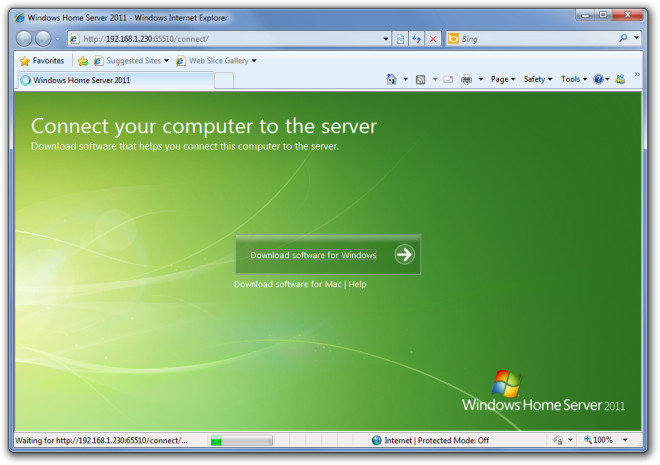The width and height of the screenshot is (660, 465).
Task: Expand the Print options dropdown arrow
Action: [x=481, y=79]
